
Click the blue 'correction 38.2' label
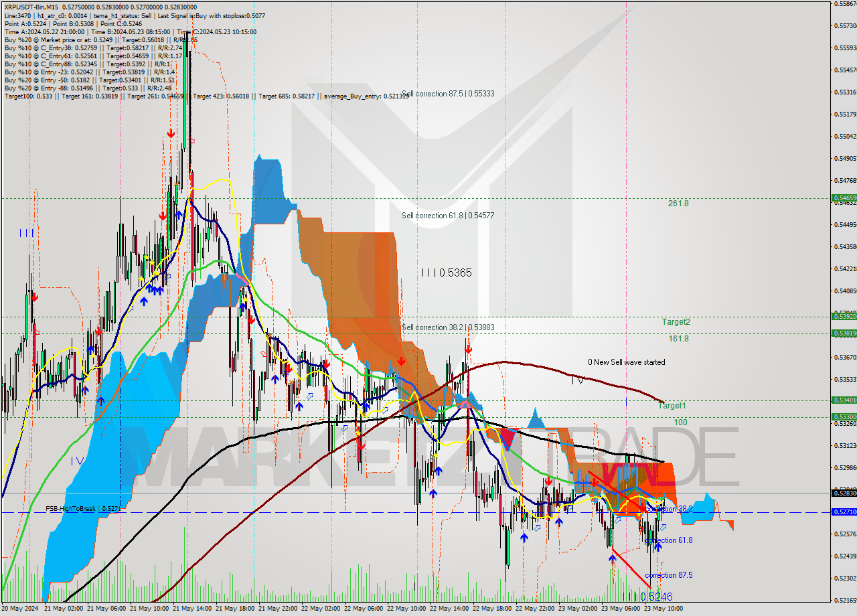coord(669,509)
